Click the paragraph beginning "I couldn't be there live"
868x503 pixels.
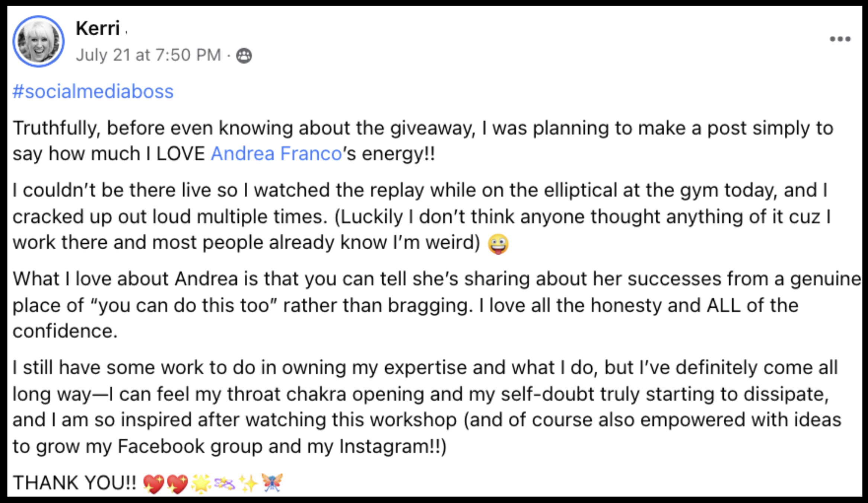pyautogui.click(x=421, y=217)
